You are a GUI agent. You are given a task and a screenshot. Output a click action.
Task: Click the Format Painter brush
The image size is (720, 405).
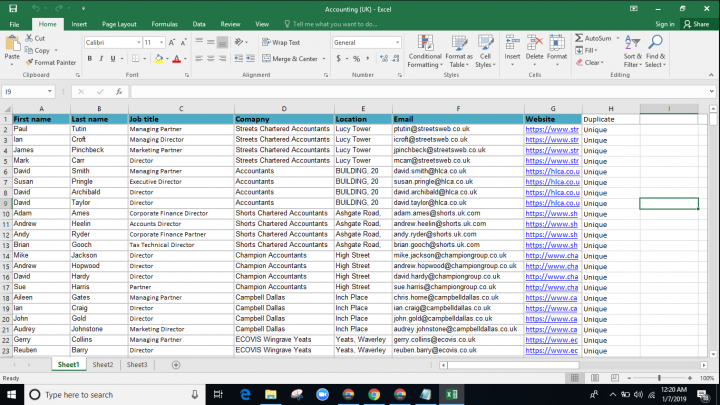point(51,62)
